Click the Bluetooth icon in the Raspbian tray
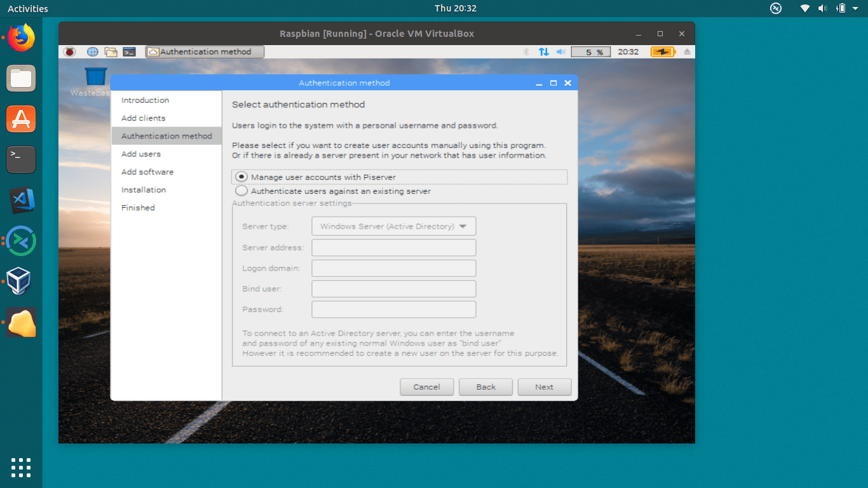Image resolution: width=868 pixels, height=488 pixels. (526, 51)
